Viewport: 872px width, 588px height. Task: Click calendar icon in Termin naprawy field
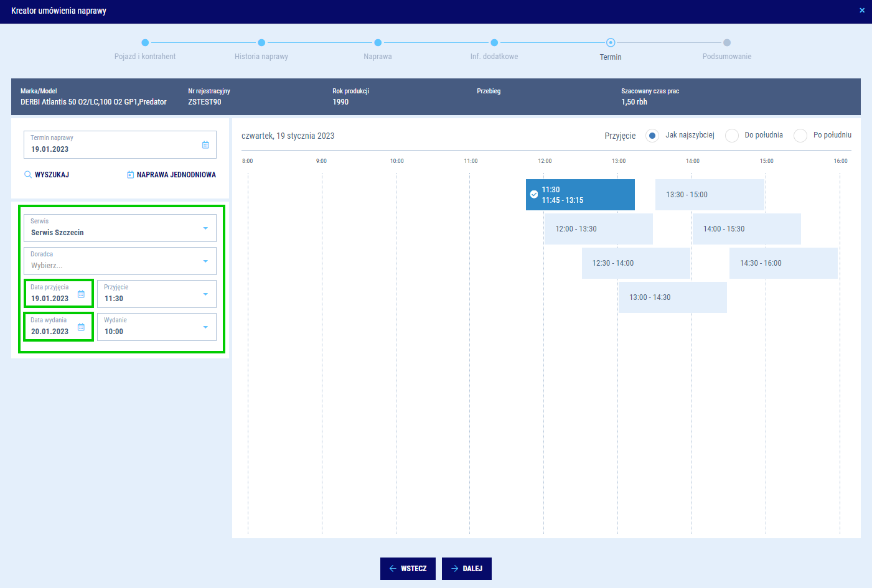tap(205, 145)
